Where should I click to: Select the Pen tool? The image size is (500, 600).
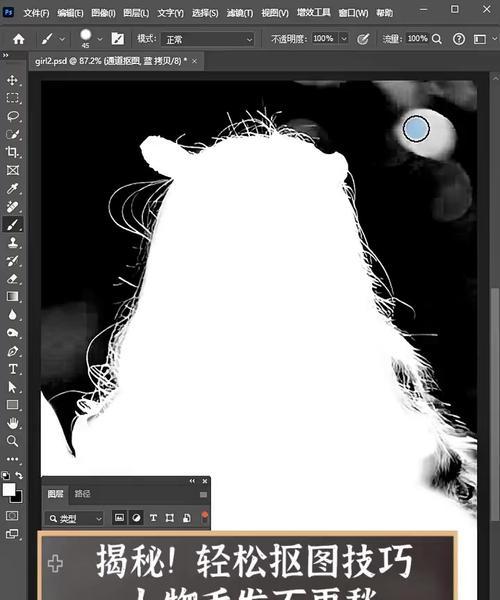[x=12, y=351]
